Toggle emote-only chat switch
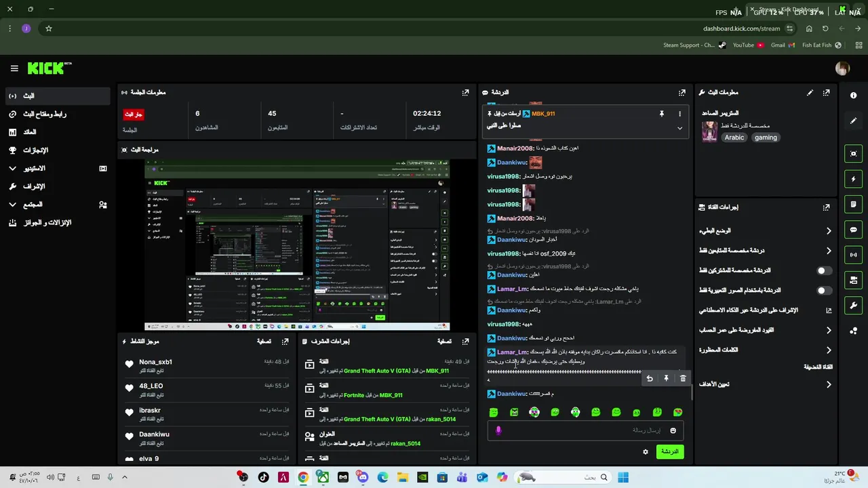The height and width of the screenshot is (488, 868). coord(823,291)
